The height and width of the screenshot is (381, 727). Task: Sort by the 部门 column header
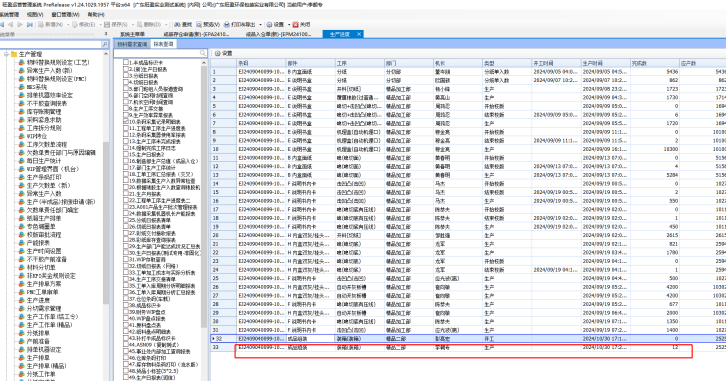tap(408, 63)
